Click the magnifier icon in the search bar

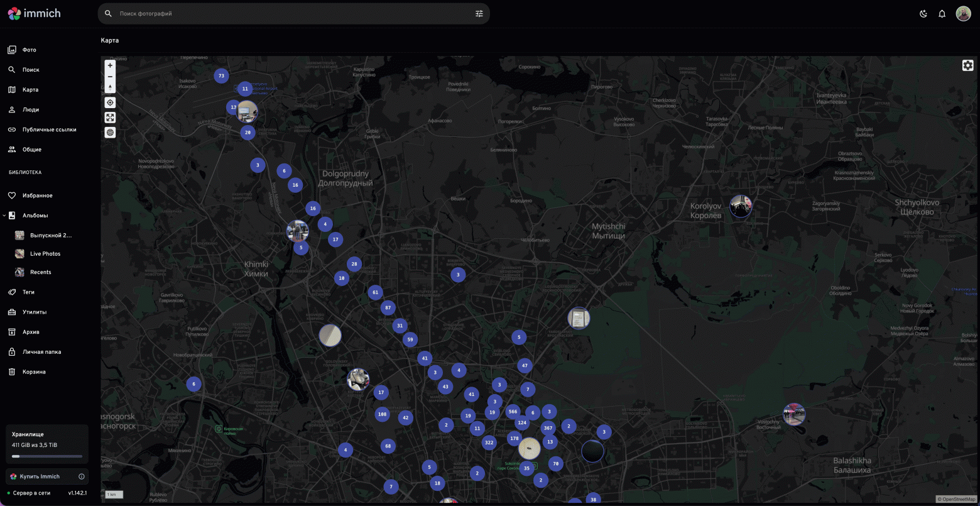pos(109,13)
